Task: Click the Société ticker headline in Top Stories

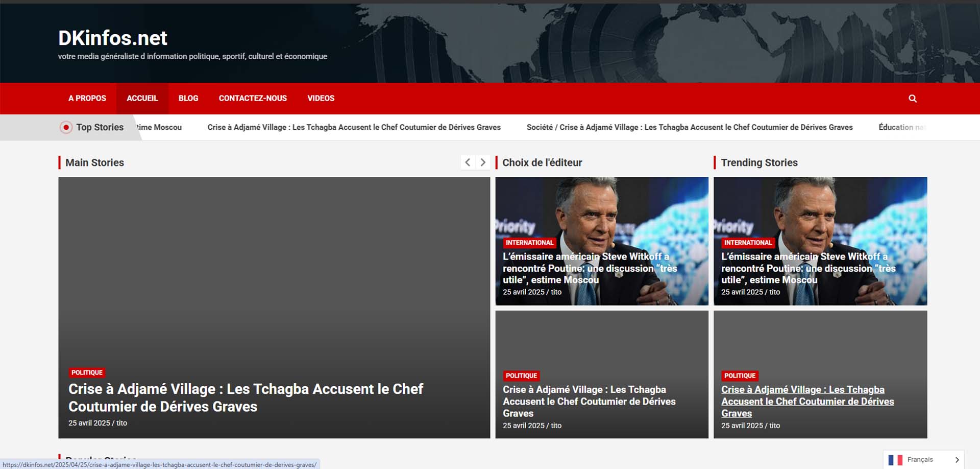Action: point(689,127)
